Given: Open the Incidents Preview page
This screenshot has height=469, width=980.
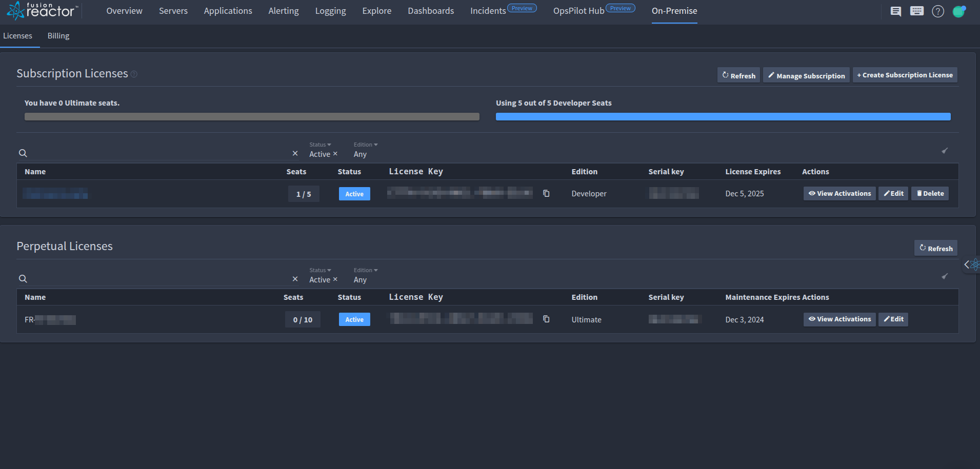Looking at the screenshot, I should (x=488, y=10).
